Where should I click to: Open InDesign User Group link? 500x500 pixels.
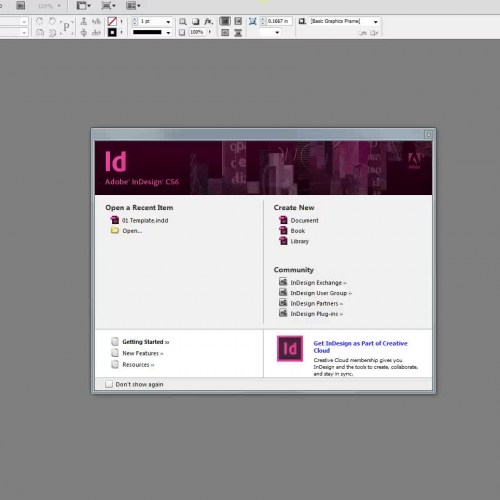(x=321, y=293)
